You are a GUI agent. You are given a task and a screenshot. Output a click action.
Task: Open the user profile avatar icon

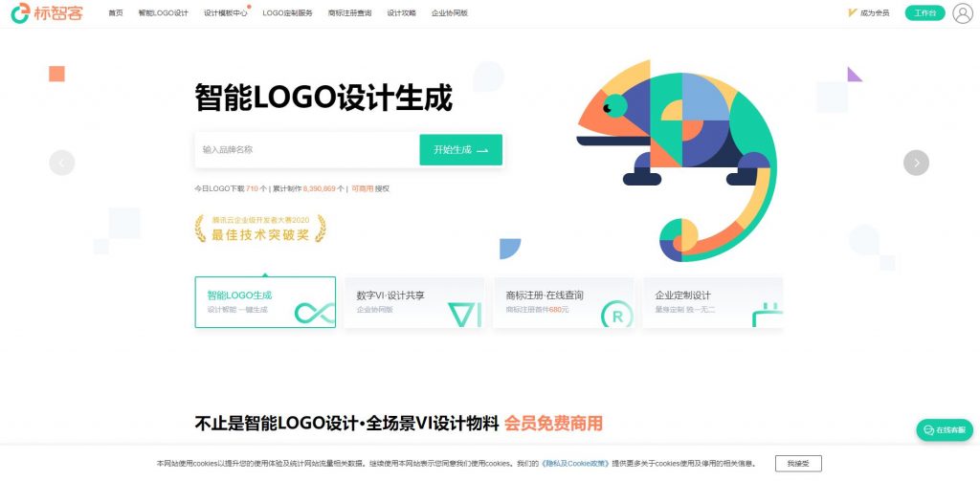pos(963,13)
